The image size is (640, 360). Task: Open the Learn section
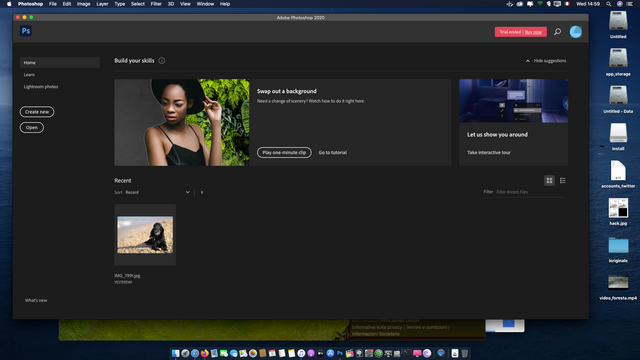pos(29,75)
